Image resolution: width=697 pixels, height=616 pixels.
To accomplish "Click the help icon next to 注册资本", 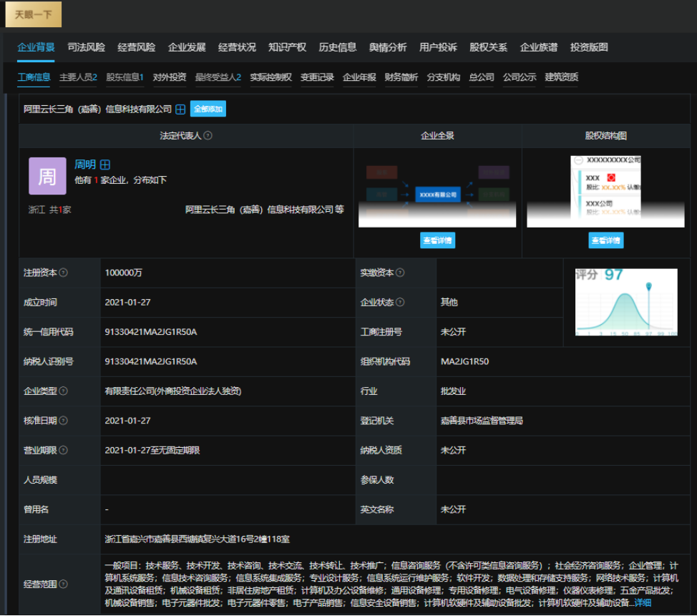I will coord(64,273).
